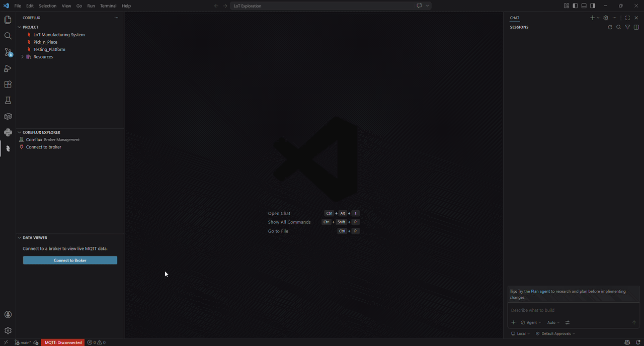Open the Coreflux extension icon in activity bar
Screen dimensions: 644x346
click(x=8, y=148)
